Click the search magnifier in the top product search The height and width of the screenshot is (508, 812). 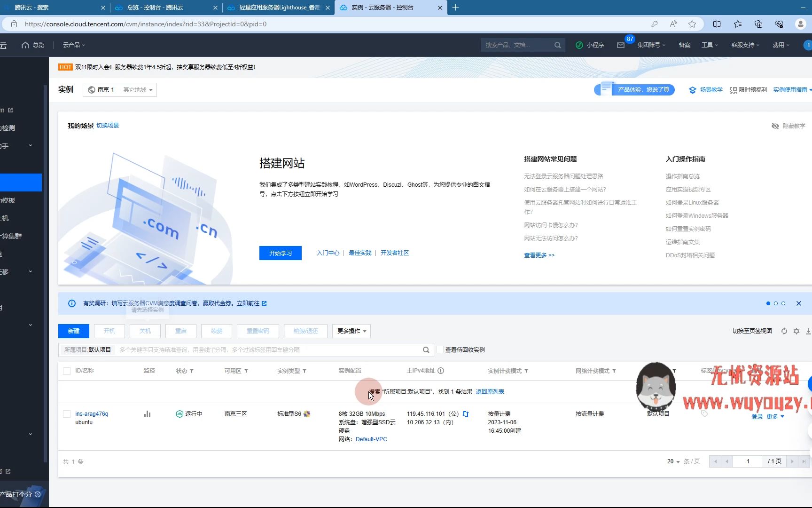[x=557, y=45]
